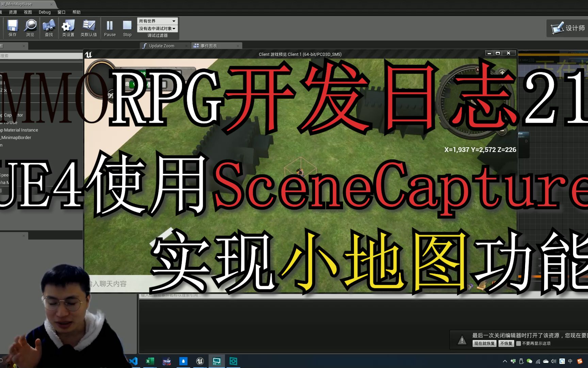
Task: Toggle the 中 input method indicator
Action: click(x=571, y=361)
